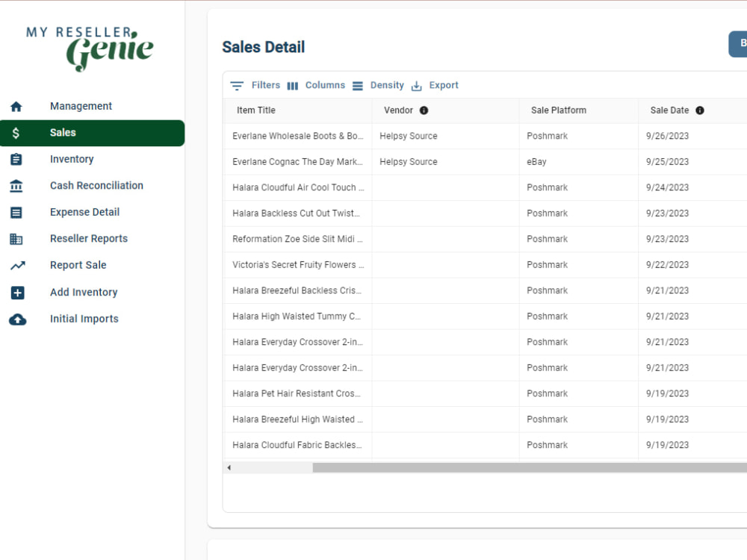The width and height of the screenshot is (747, 560).
Task: Select the 'Halara Breezeful High Waisted' cell
Action: [298, 419]
